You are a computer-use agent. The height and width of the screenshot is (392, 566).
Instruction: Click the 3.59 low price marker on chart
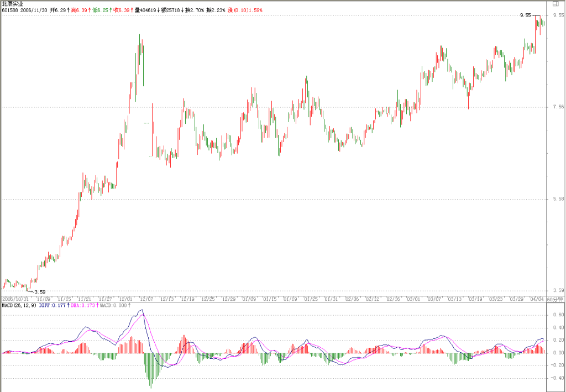(x=40, y=292)
